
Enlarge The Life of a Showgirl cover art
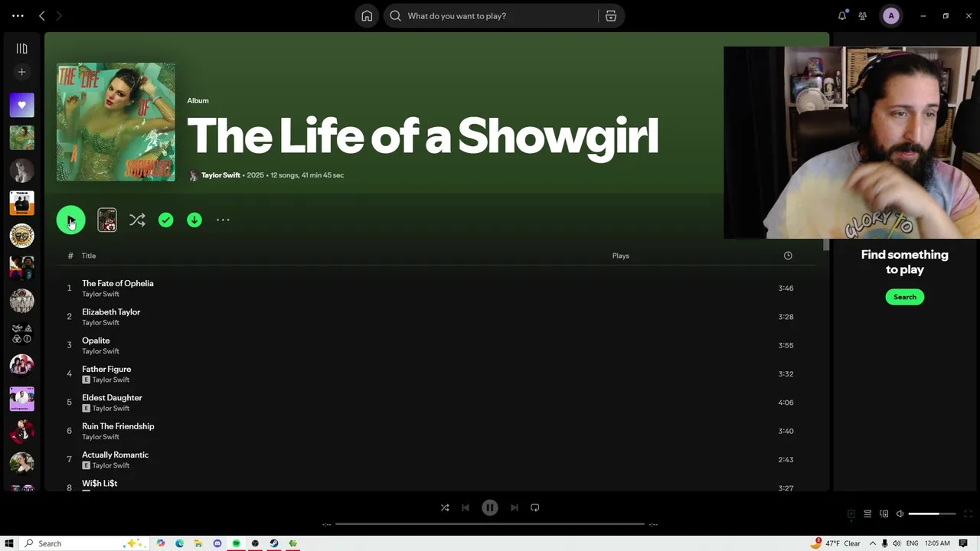coord(116,122)
